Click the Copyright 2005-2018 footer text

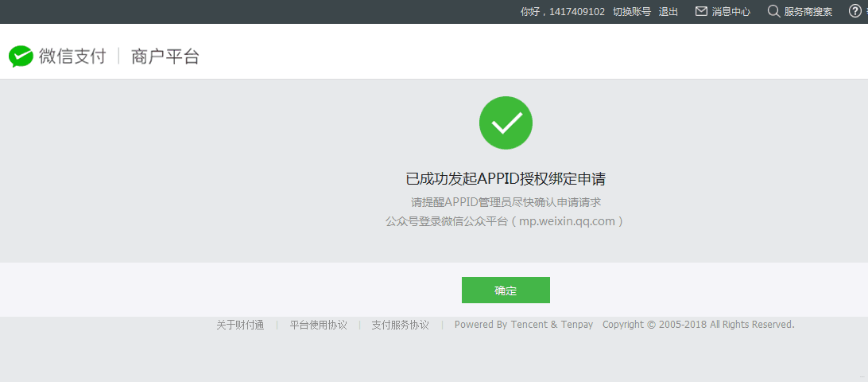coord(698,325)
